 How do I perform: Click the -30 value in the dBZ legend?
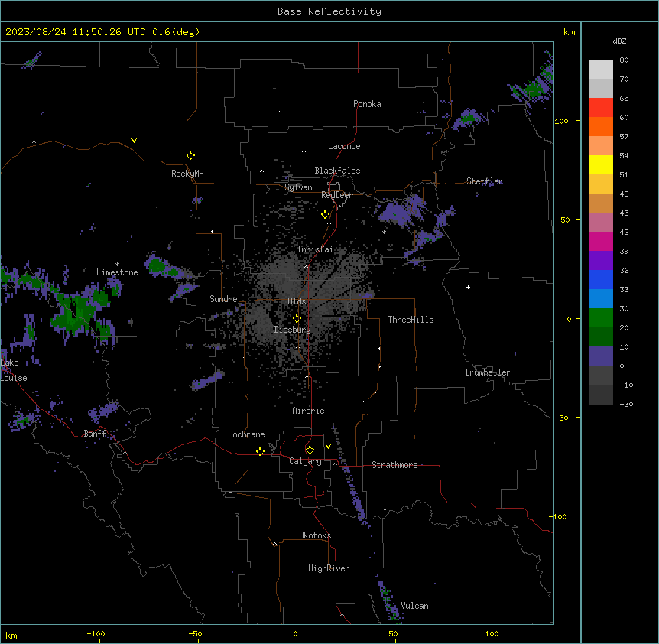coord(626,404)
